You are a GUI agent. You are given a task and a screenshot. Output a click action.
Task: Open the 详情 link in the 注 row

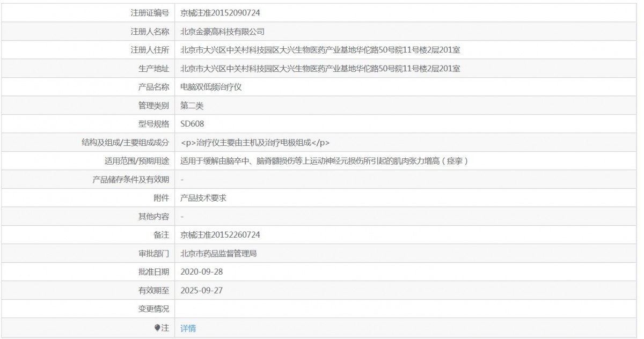(188, 328)
